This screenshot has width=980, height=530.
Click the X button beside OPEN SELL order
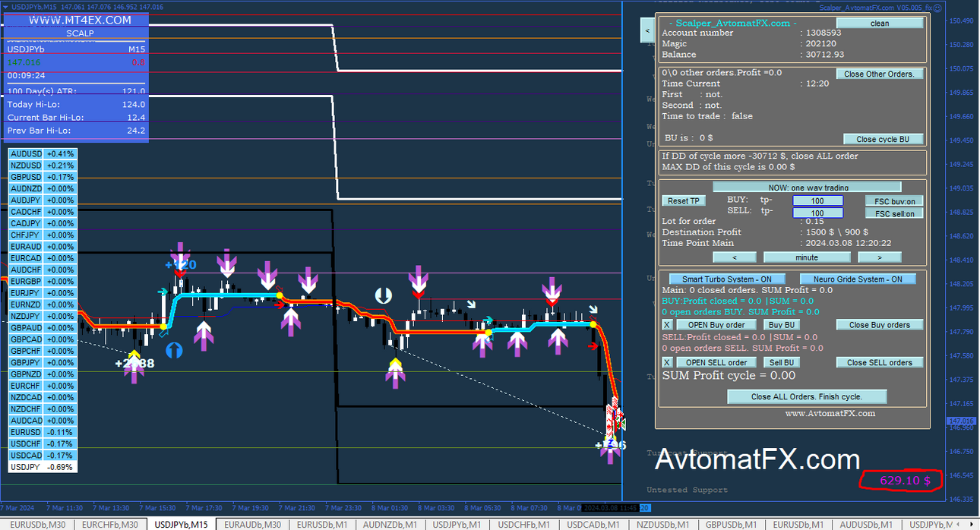click(667, 362)
